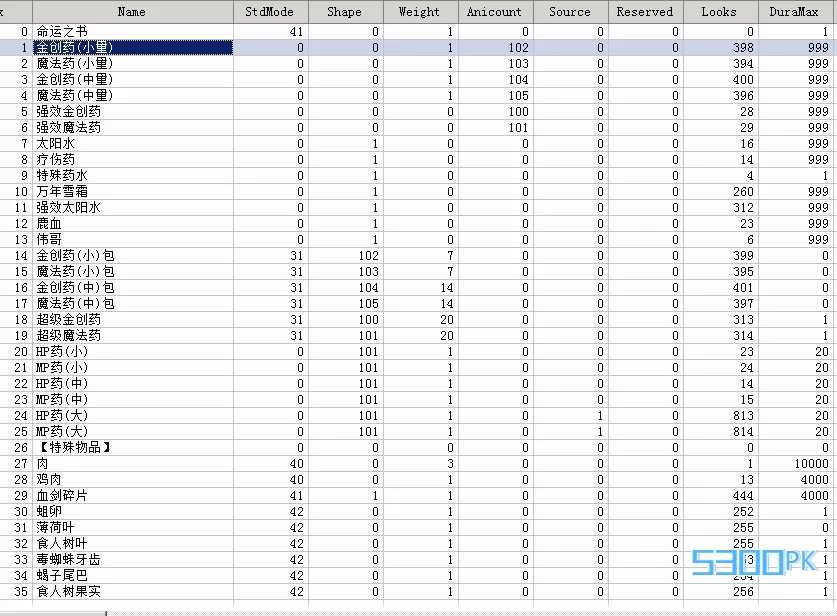
Task: Select the 超级金创药 name cell
Action: (133, 320)
